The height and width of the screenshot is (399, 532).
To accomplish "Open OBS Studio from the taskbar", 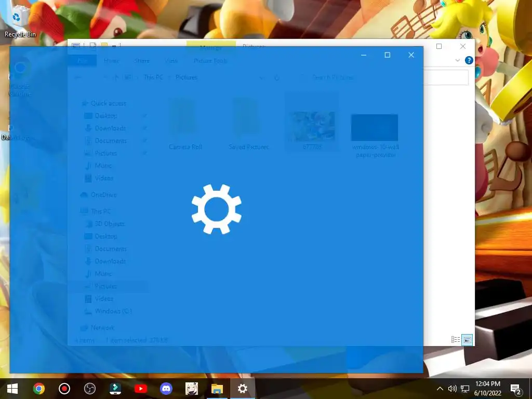I will coord(89,389).
